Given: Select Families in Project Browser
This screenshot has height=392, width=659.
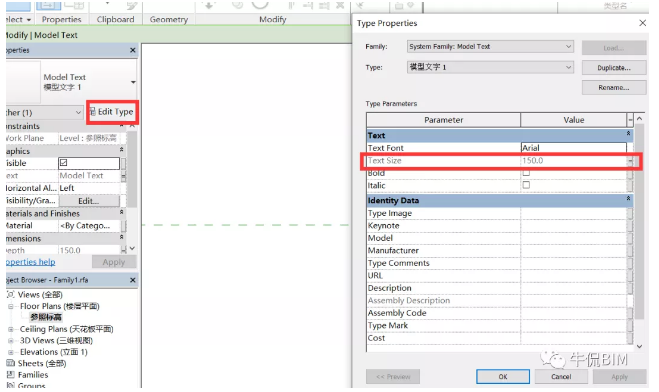Looking at the screenshot, I should 33,375.
